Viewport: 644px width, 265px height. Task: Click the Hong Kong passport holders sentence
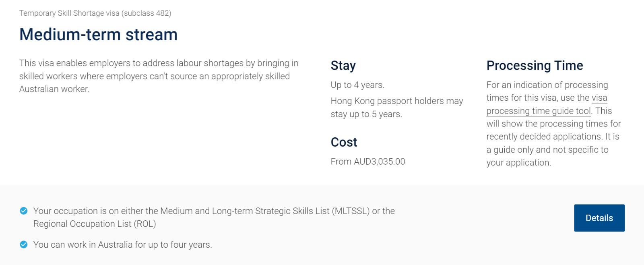(x=396, y=101)
